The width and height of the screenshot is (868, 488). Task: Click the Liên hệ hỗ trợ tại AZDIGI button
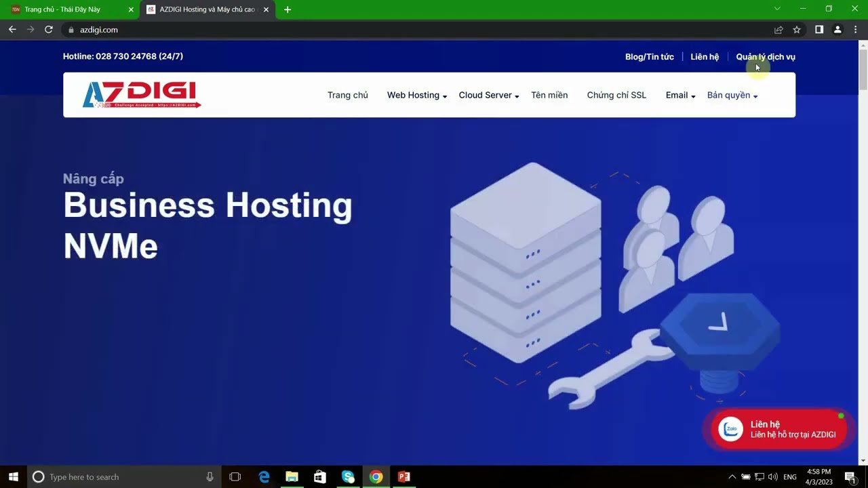[779, 429]
